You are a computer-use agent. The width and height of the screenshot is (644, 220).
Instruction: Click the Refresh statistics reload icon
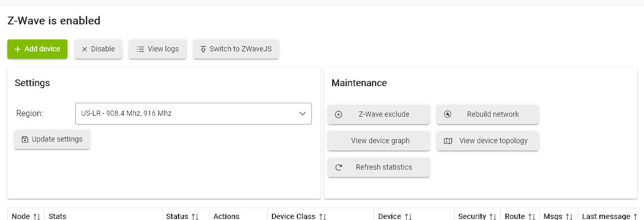tap(339, 168)
